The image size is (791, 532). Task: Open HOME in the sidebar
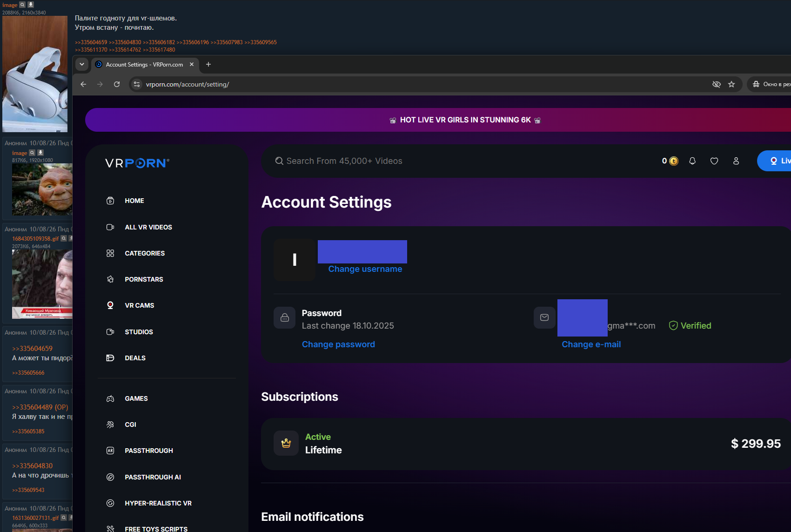[134, 201]
